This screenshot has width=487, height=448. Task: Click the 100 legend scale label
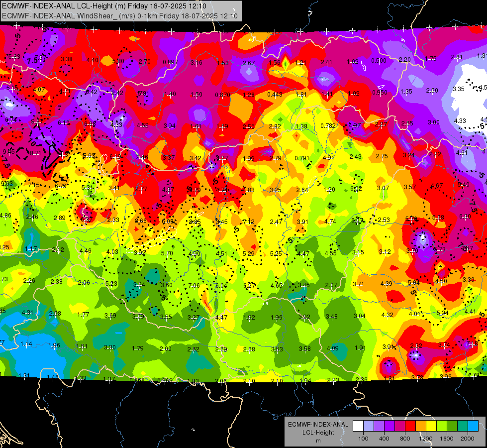363,439
